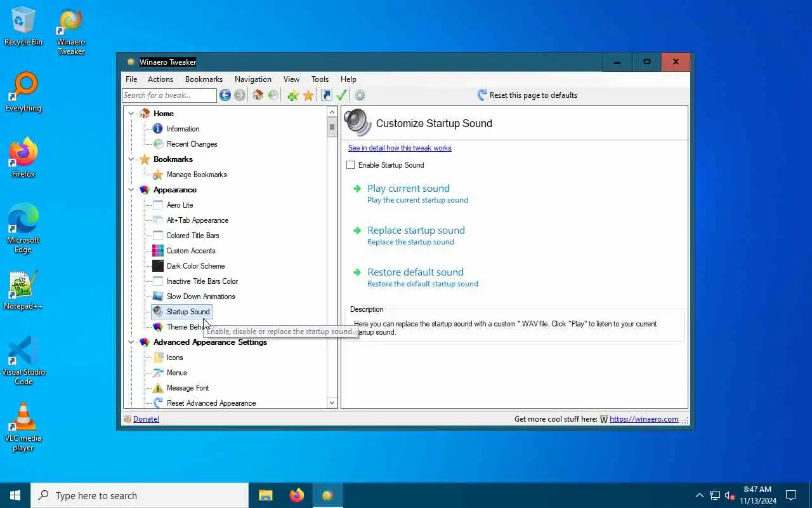Viewport: 812px width, 508px height.
Task: Select Message Font tweak
Action: click(188, 388)
